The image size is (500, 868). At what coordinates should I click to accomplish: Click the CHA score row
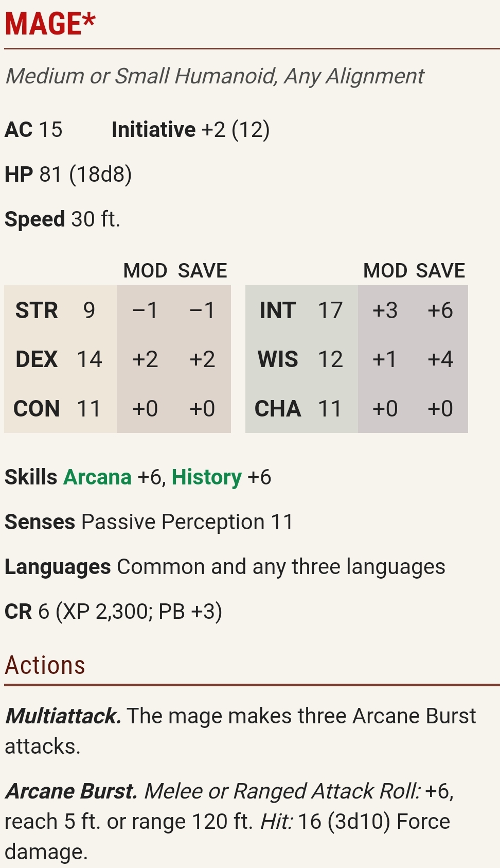click(x=356, y=409)
